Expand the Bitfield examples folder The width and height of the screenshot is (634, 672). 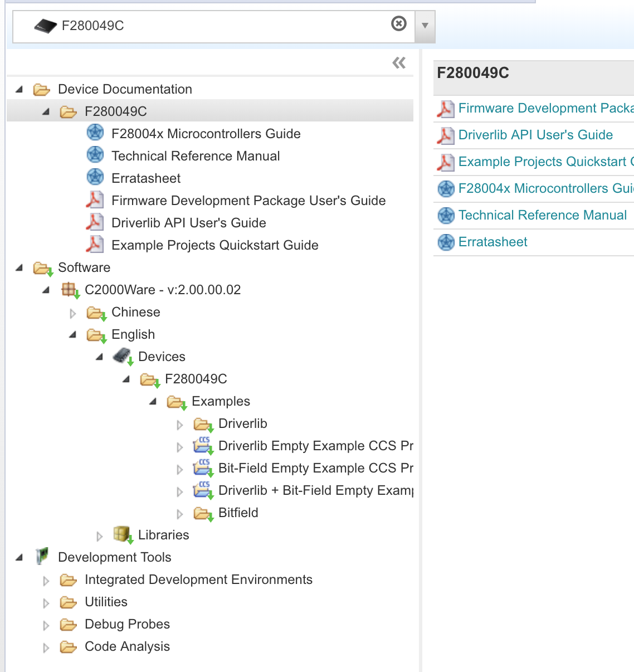pyautogui.click(x=179, y=513)
